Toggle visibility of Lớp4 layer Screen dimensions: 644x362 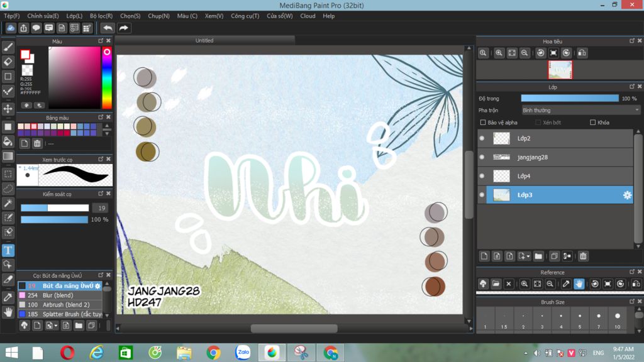tap(482, 176)
